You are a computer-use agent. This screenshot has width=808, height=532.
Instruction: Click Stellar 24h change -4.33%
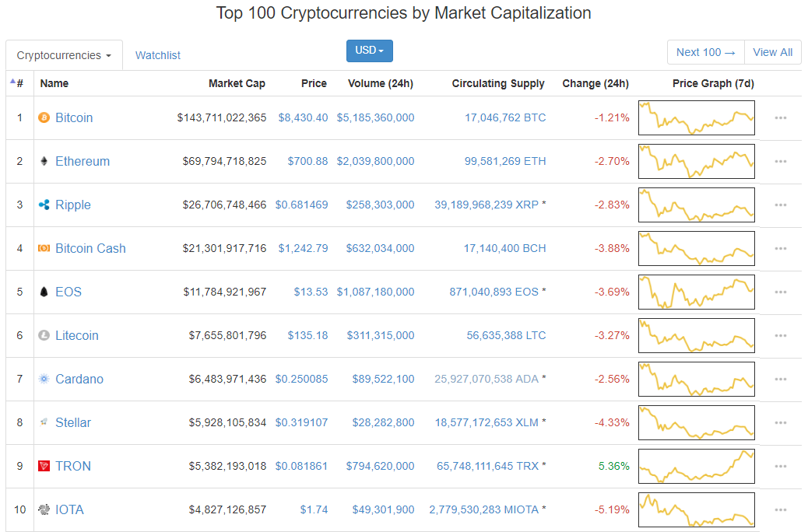pos(612,422)
